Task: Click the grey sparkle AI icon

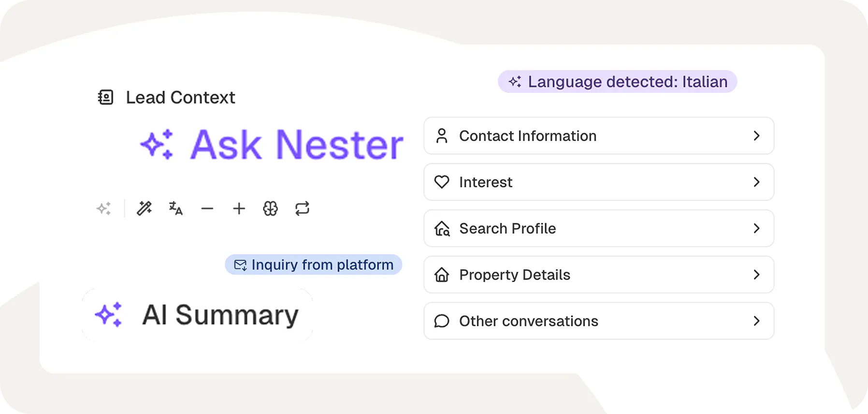Action: [x=103, y=208]
